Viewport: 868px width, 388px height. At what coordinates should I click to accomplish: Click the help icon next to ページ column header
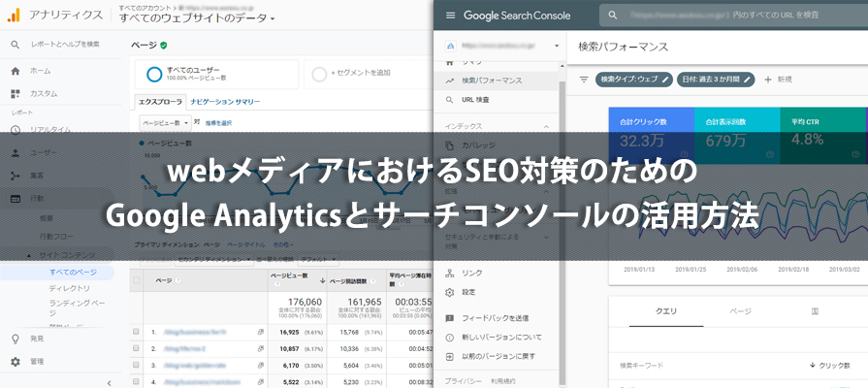pyautogui.click(x=177, y=280)
